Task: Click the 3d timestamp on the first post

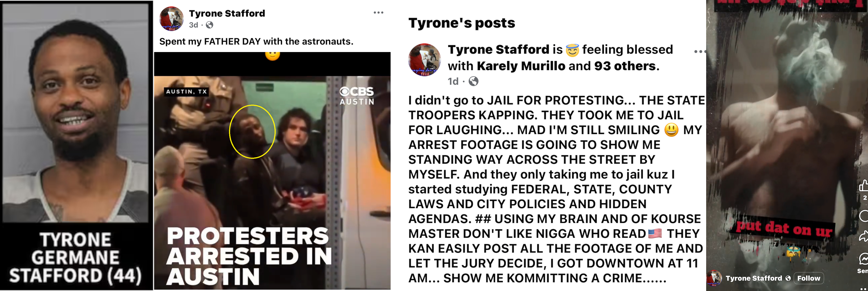Action: [x=193, y=25]
